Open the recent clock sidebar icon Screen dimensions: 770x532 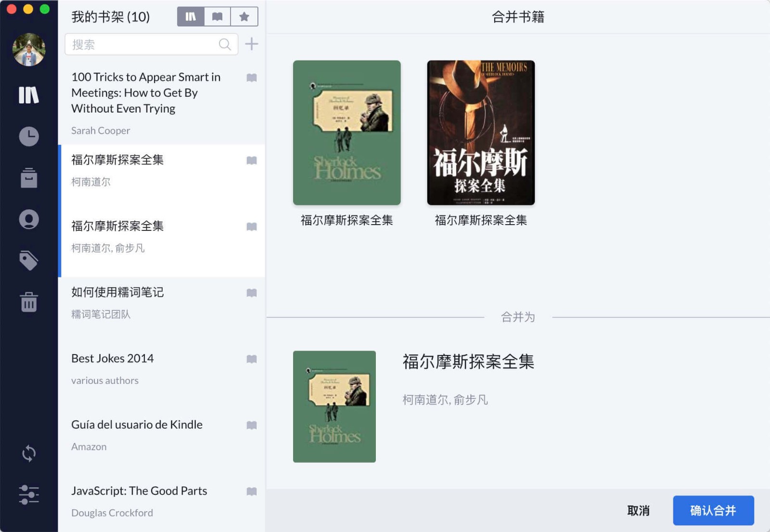point(29,137)
